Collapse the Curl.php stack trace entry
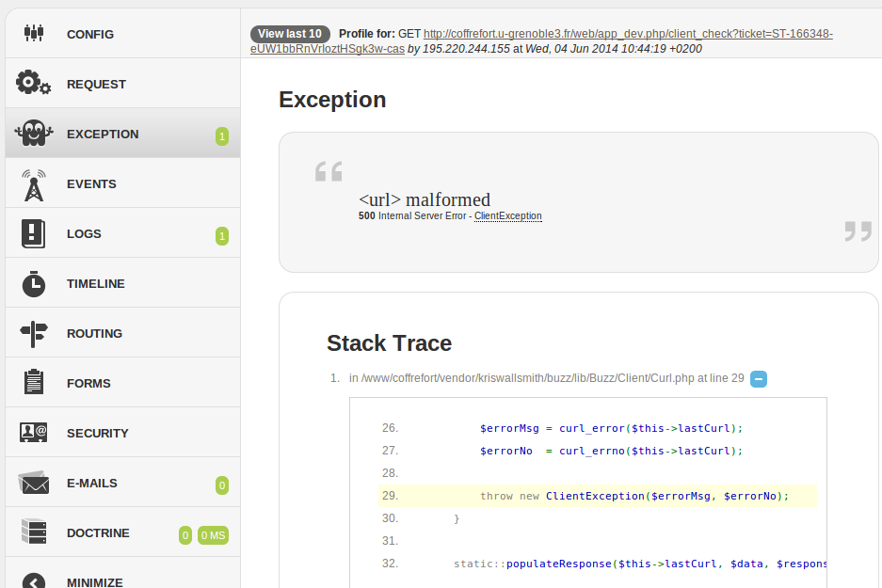This screenshot has height=588, width=882. (x=759, y=379)
